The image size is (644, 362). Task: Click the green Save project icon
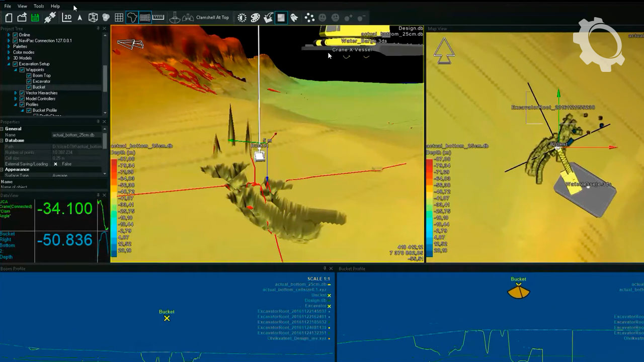35,18
